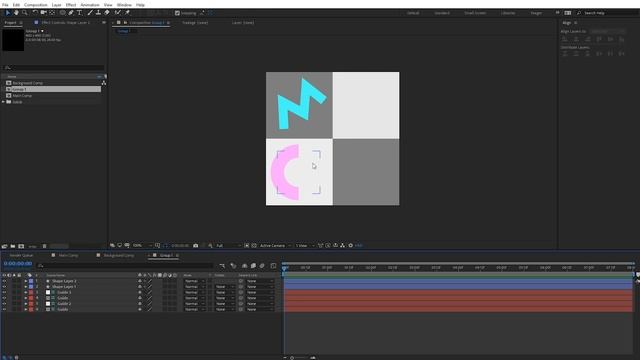Image resolution: width=640 pixels, height=360 pixels.
Task: Click the current time display in timeline
Action: point(18,264)
